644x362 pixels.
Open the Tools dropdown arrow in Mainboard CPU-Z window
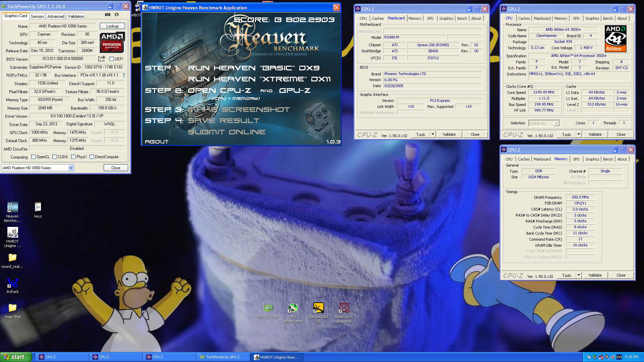[433, 134]
